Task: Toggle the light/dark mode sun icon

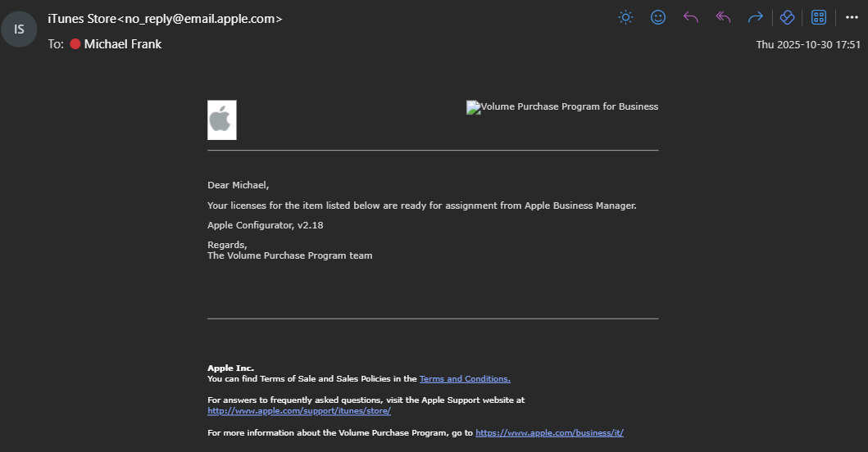Action: click(625, 17)
